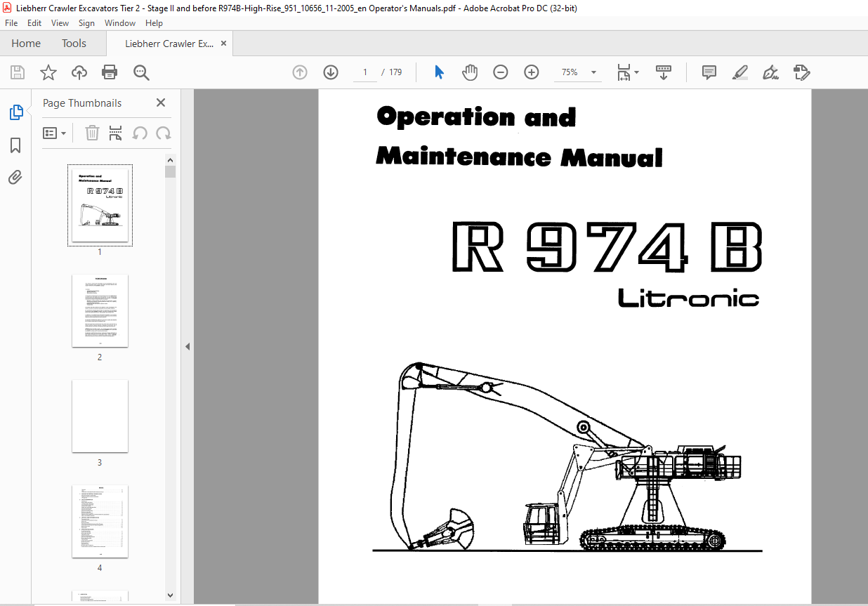Select the Liebherr Crawler Ex... document tab
The width and height of the screenshot is (868, 606).
click(x=169, y=44)
